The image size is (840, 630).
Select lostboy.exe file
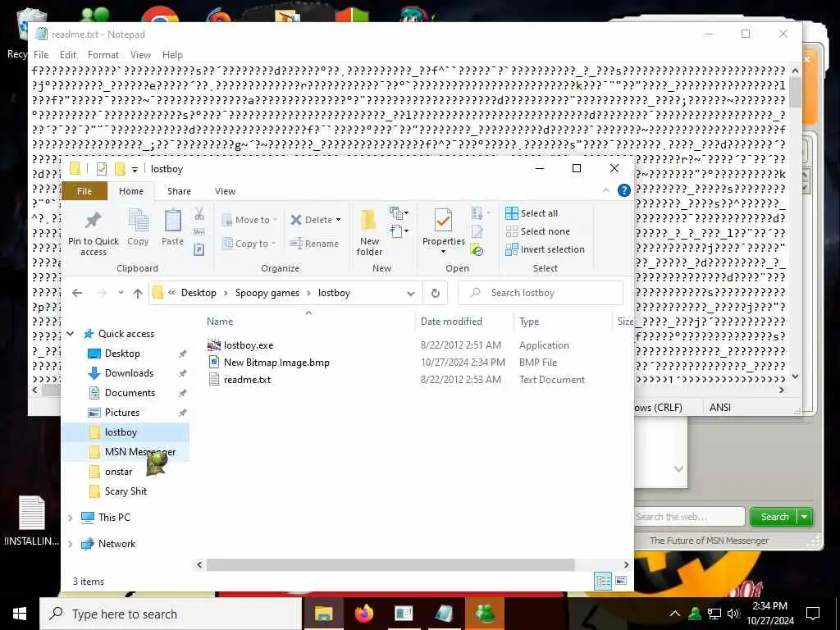(x=249, y=345)
